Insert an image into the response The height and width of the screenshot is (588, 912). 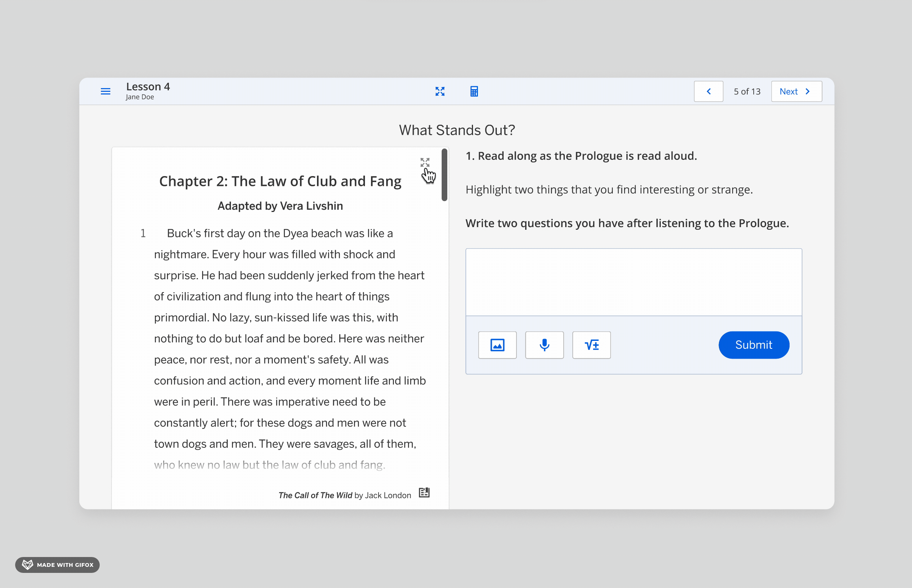click(x=497, y=345)
